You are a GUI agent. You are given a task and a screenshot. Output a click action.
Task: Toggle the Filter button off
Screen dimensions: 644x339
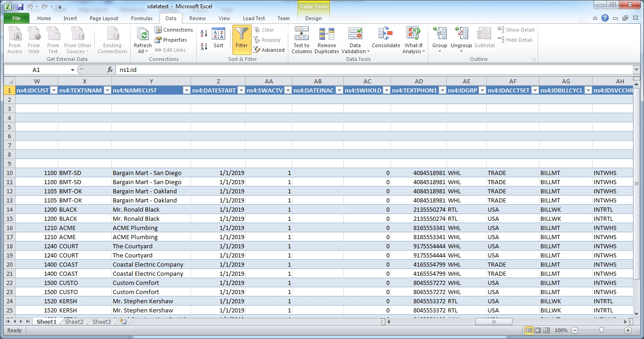[x=242, y=39]
